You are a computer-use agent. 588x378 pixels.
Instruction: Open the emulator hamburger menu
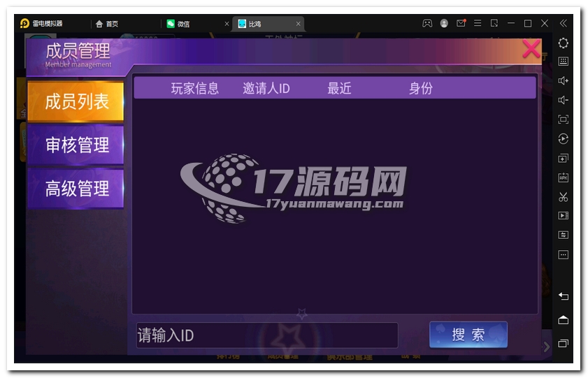tap(478, 23)
